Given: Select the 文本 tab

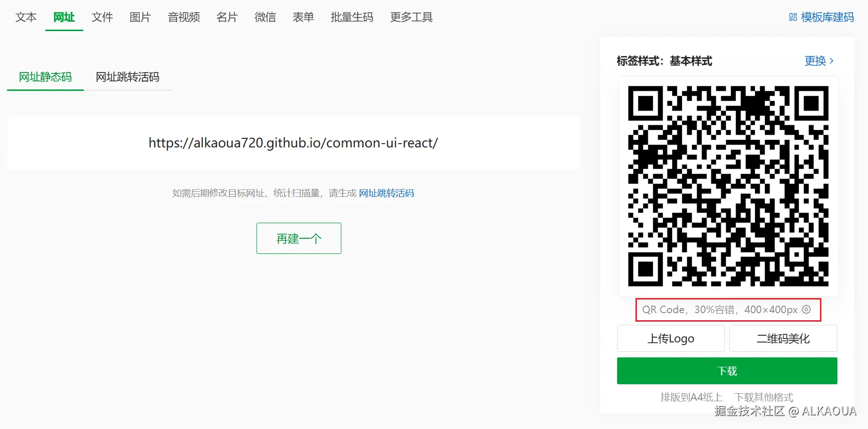Looking at the screenshot, I should (x=26, y=17).
